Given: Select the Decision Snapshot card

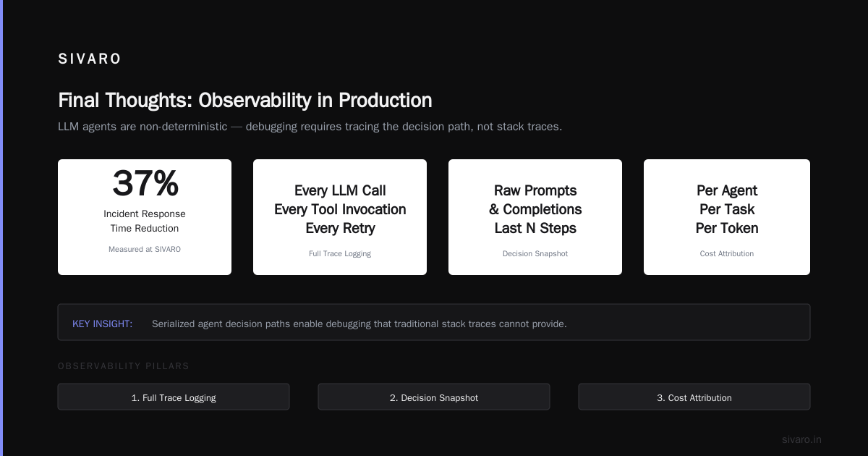Looking at the screenshot, I should click(535, 217).
